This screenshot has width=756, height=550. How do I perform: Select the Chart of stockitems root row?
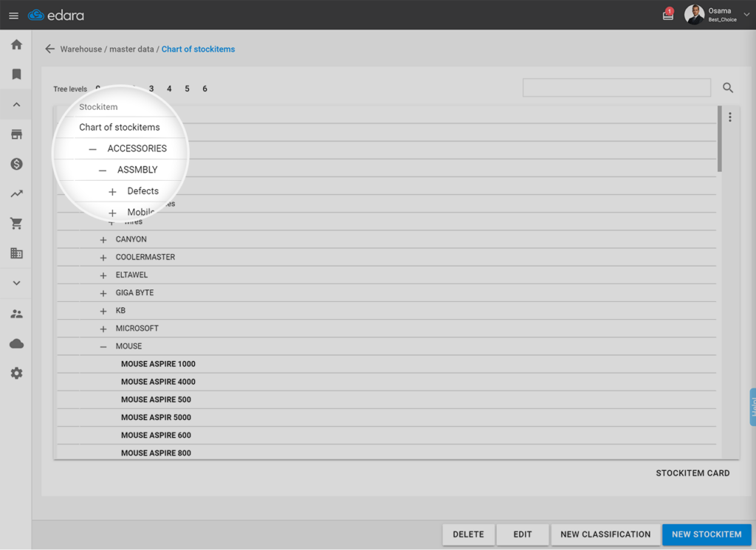(120, 127)
